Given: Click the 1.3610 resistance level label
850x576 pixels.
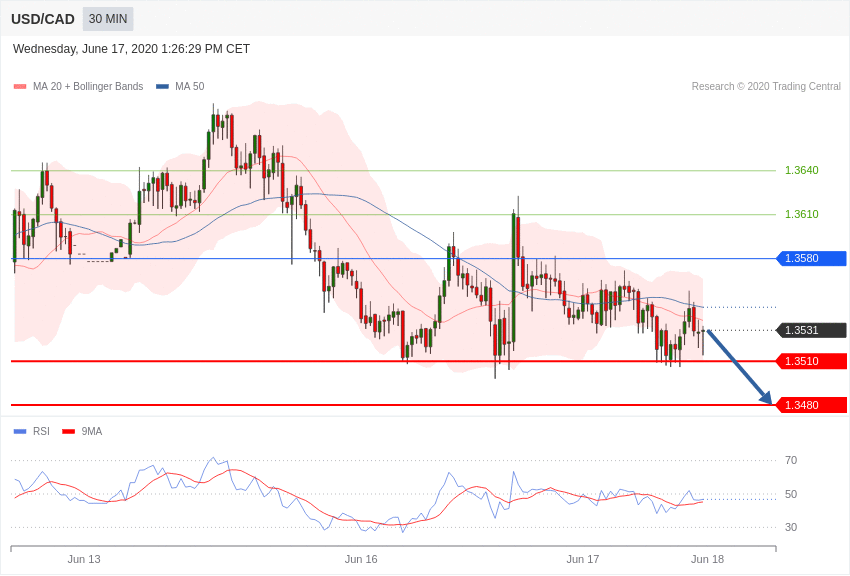Looking at the screenshot, I should (x=801, y=214).
